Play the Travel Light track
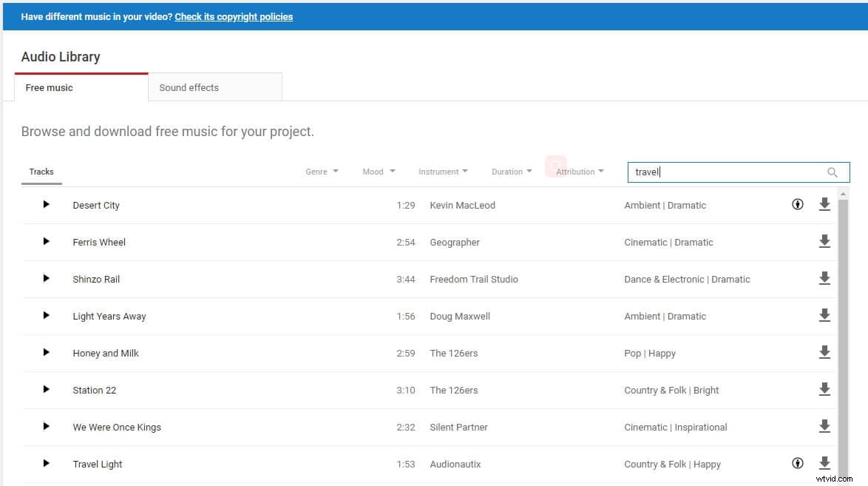The width and height of the screenshot is (868, 486). point(46,463)
